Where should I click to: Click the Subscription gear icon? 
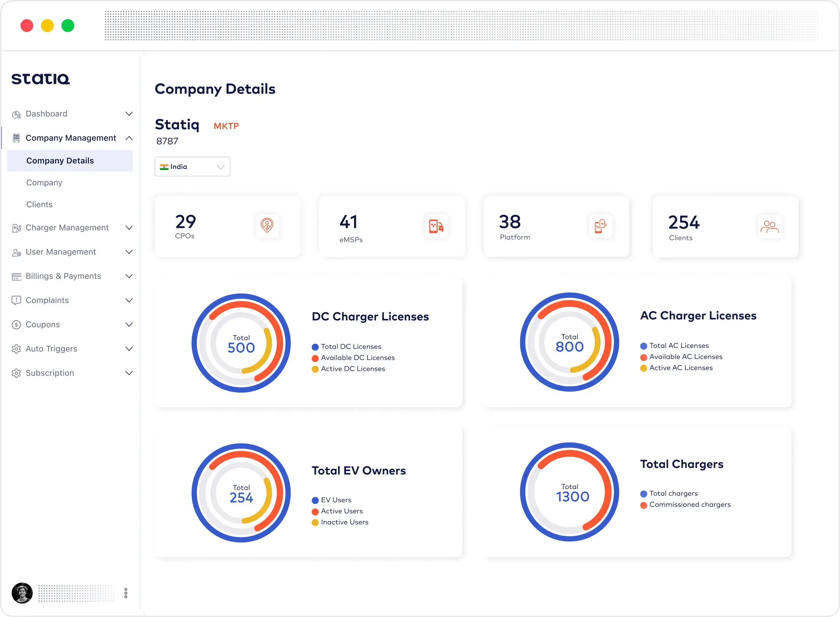click(x=16, y=373)
